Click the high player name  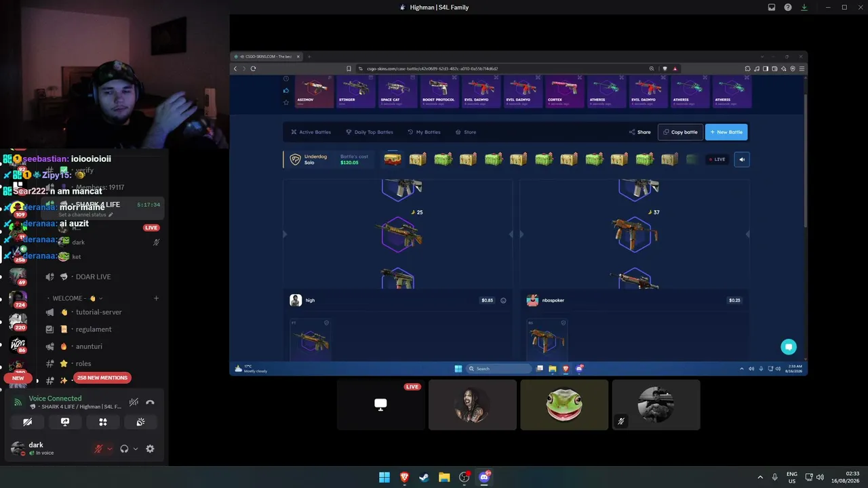[x=310, y=300]
